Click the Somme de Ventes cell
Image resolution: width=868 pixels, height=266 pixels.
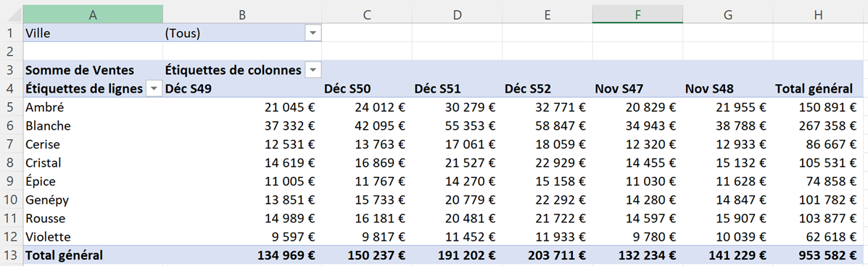(93, 70)
